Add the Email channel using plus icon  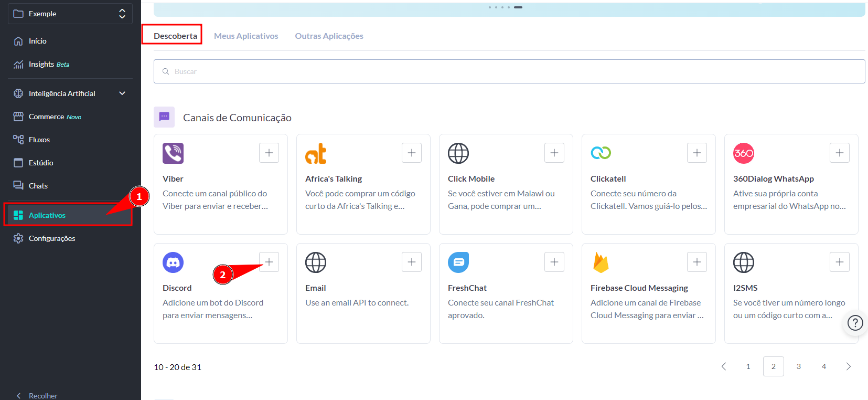(411, 262)
